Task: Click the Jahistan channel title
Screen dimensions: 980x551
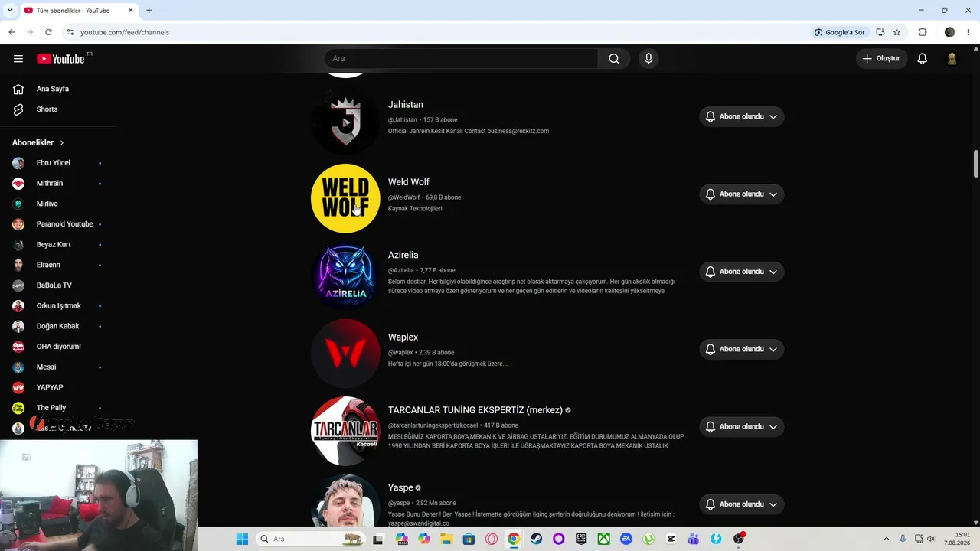Action: point(406,105)
